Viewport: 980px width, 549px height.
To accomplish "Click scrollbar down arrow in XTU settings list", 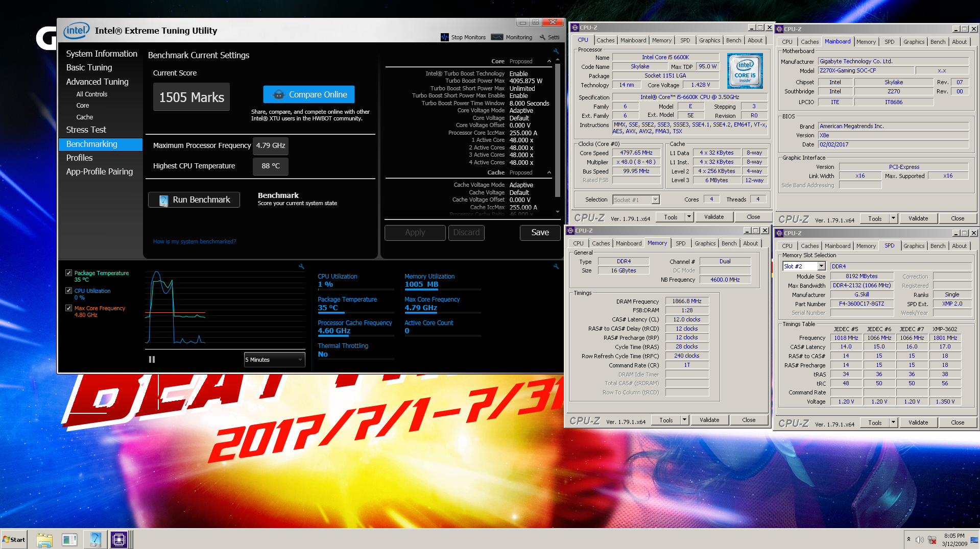I will (558, 211).
